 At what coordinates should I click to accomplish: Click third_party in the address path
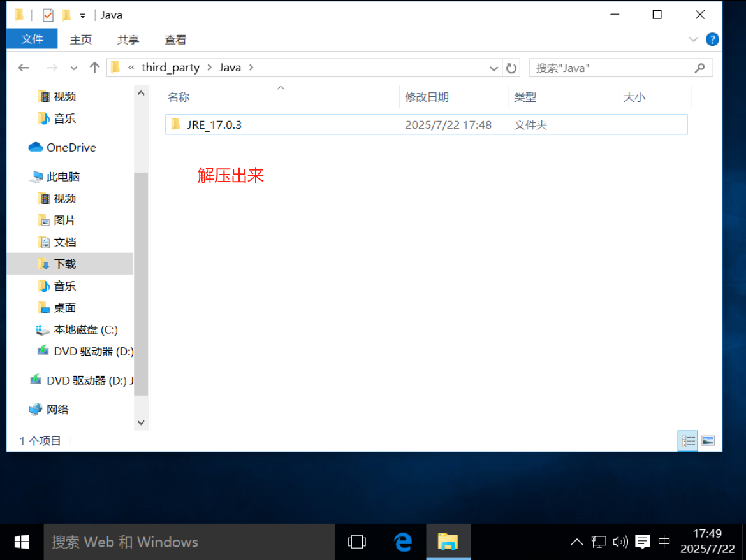[x=170, y=68]
